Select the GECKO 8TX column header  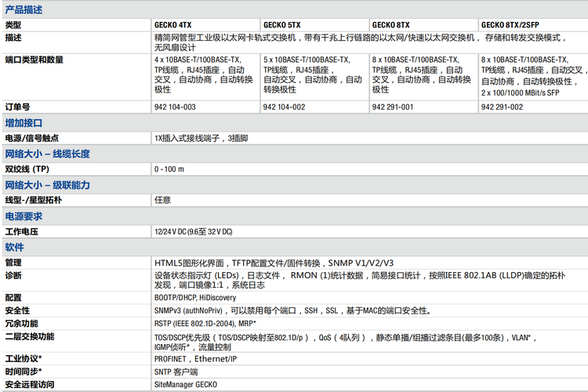tap(390, 25)
